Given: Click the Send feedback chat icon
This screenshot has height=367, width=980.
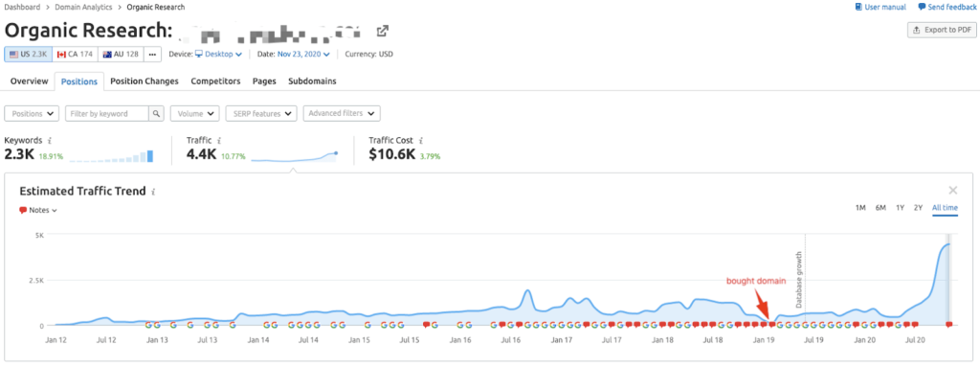Looking at the screenshot, I should pos(922,7).
